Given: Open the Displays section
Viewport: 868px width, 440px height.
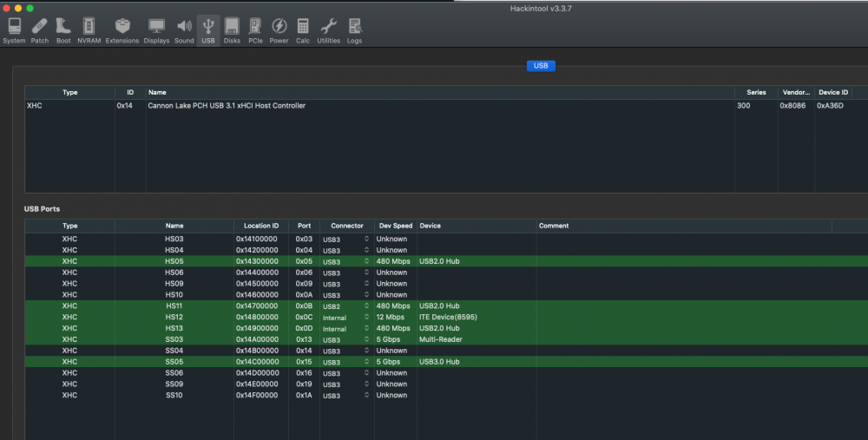Looking at the screenshot, I should (x=156, y=30).
